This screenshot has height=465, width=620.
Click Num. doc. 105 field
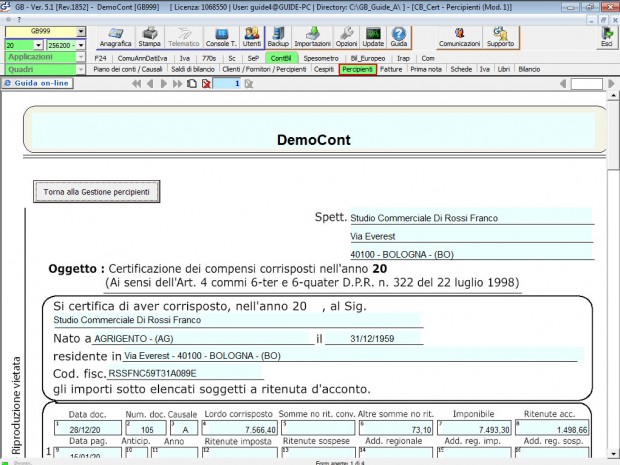146,428
